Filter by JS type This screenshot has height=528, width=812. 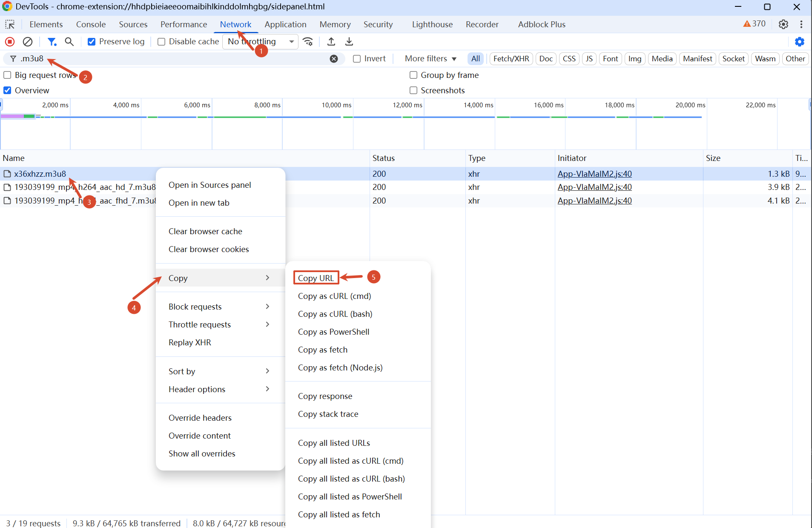589,59
